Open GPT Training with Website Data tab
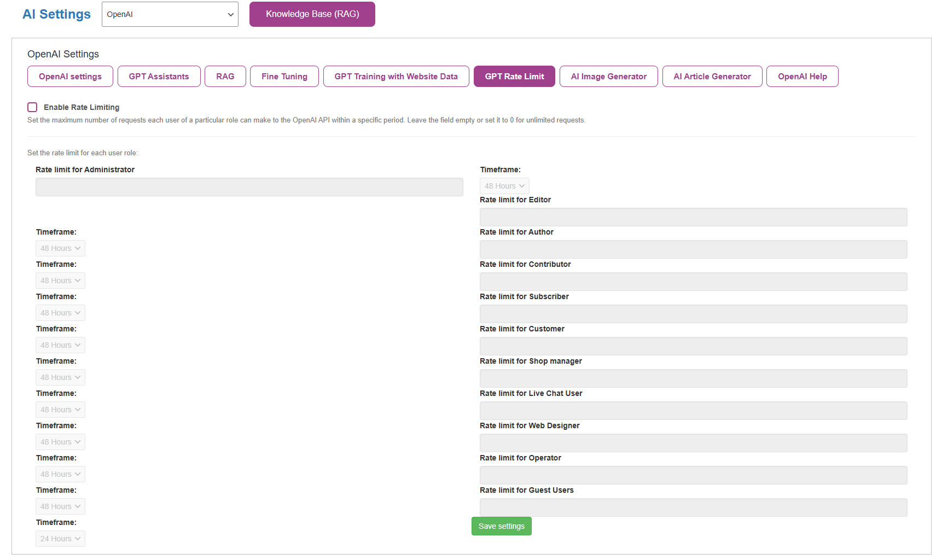The height and width of the screenshot is (560, 942). 396,77
